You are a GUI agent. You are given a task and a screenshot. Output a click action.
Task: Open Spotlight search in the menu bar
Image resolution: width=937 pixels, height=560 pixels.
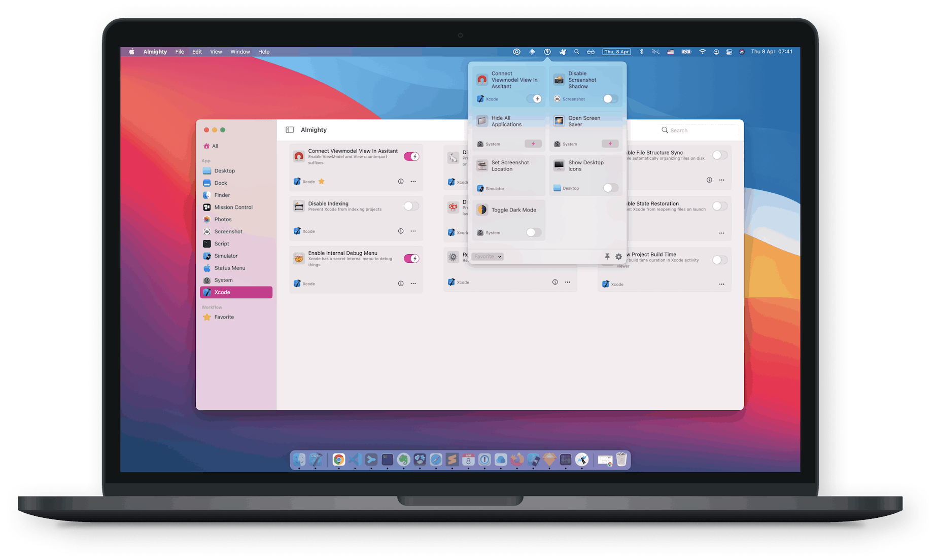[x=577, y=52]
